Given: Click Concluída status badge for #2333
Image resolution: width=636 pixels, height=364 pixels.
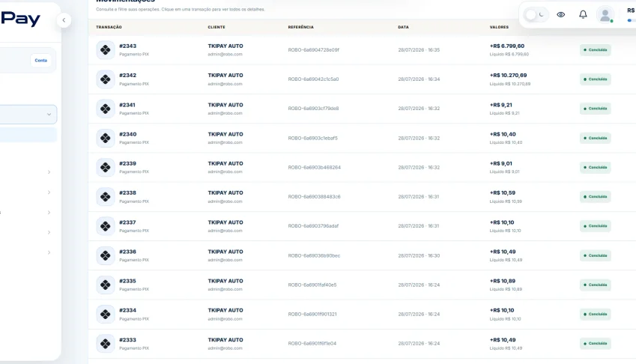Looking at the screenshot, I should tap(595, 343).
